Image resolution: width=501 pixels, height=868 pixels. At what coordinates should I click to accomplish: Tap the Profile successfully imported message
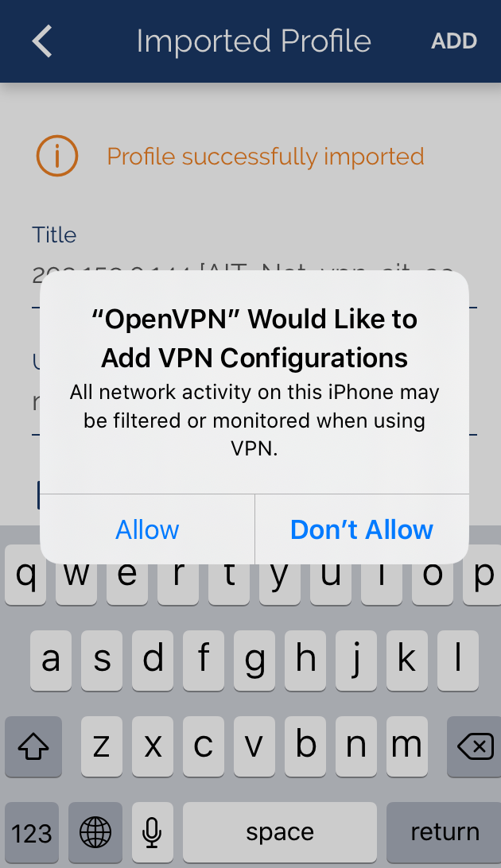pos(265,157)
